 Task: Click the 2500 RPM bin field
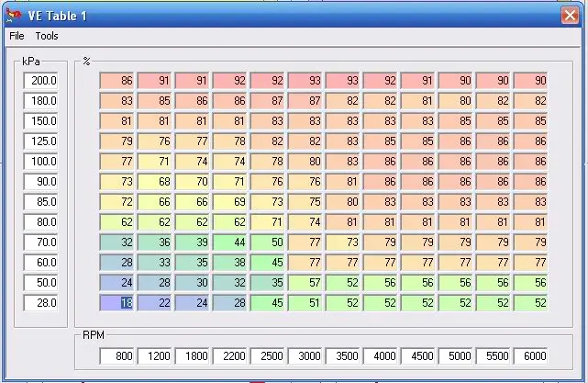point(267,356)
